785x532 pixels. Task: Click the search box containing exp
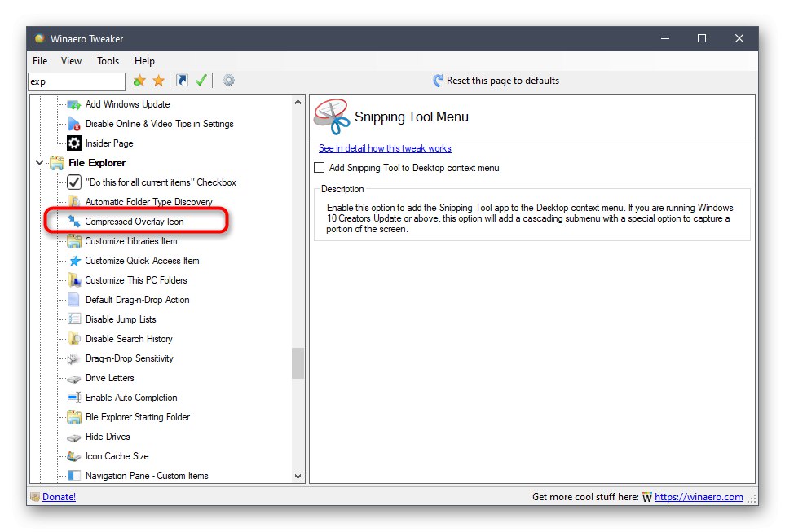tap(77, 81)
